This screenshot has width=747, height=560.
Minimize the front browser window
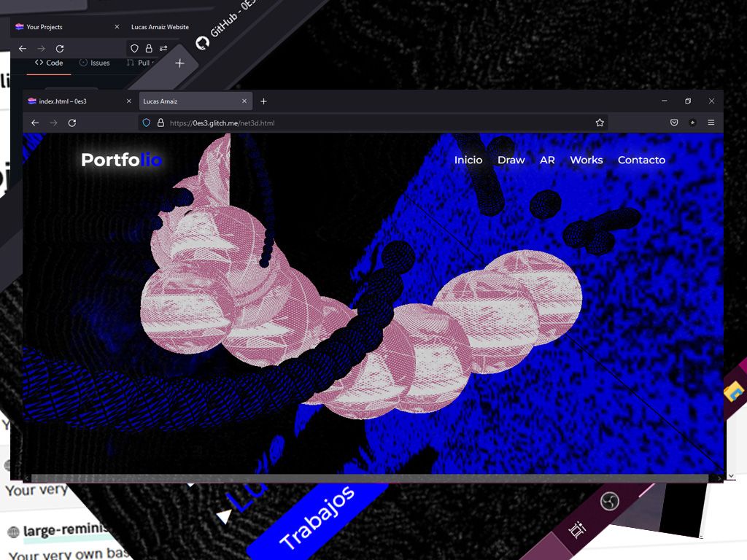pos(665,101)
